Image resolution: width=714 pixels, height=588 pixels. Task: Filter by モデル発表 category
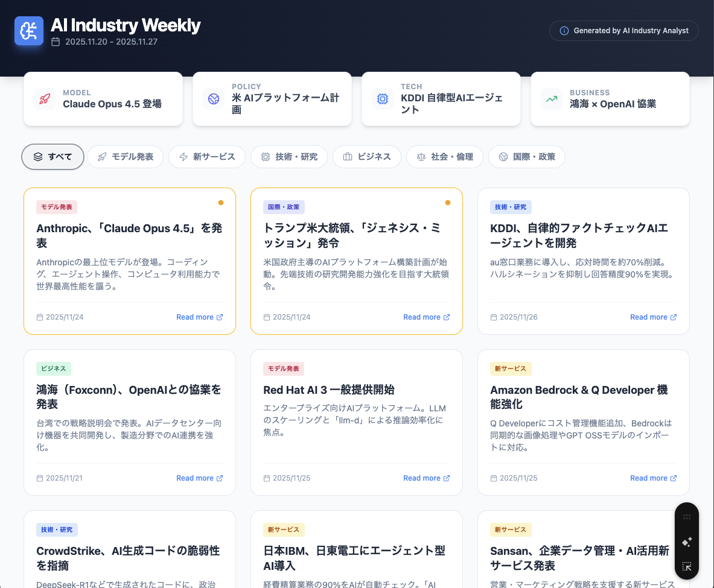125,157
